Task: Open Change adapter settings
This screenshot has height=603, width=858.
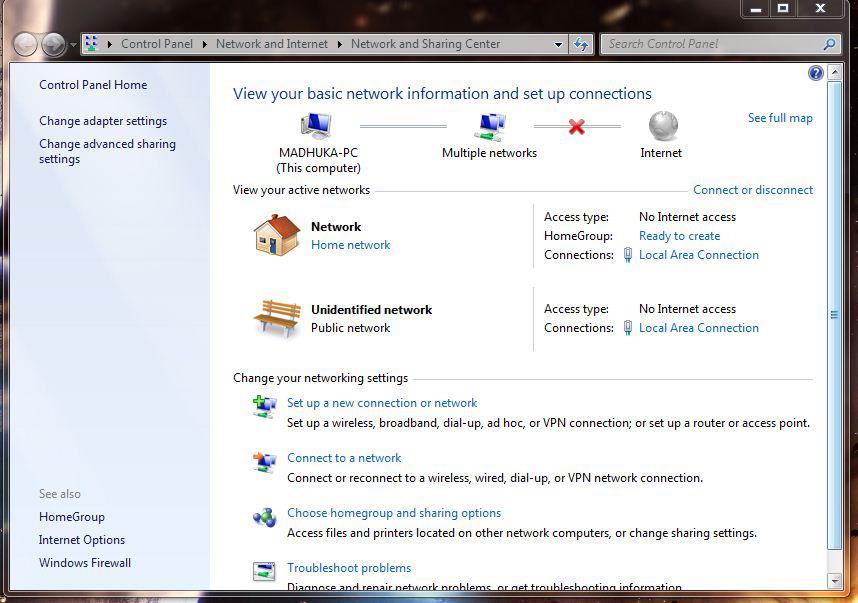Action: 103,121
